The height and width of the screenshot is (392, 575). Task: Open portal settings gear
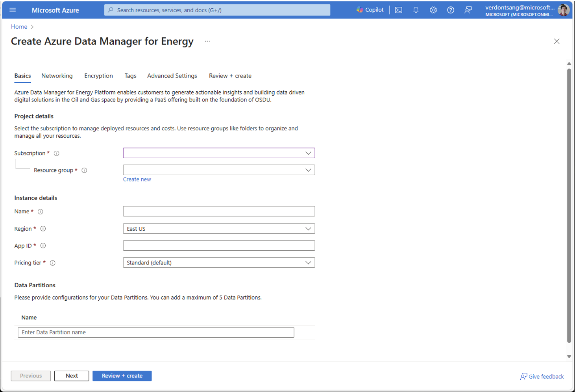click(433, 10)
